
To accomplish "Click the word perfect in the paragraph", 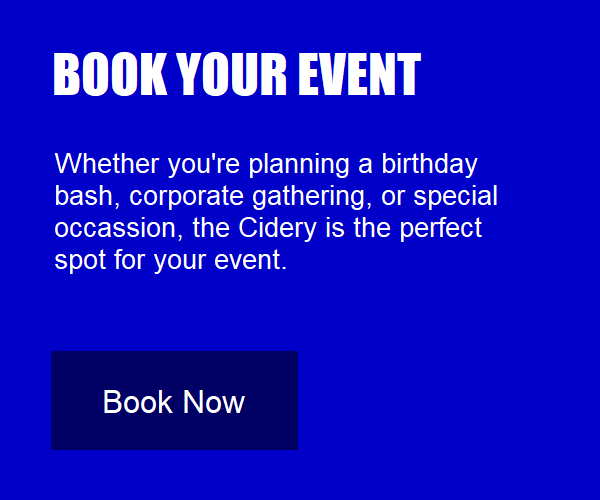I will pyautogui.click(x=441, y=229).
